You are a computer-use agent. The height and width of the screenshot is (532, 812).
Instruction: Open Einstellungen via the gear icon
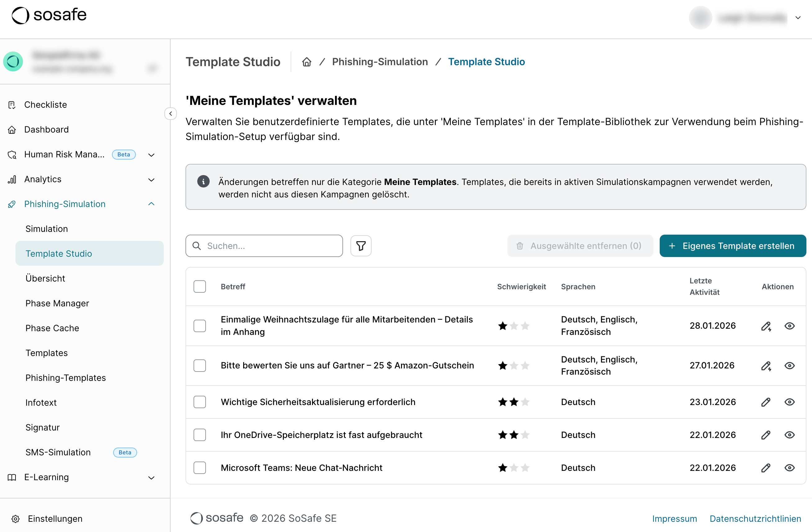pos(16,519)
